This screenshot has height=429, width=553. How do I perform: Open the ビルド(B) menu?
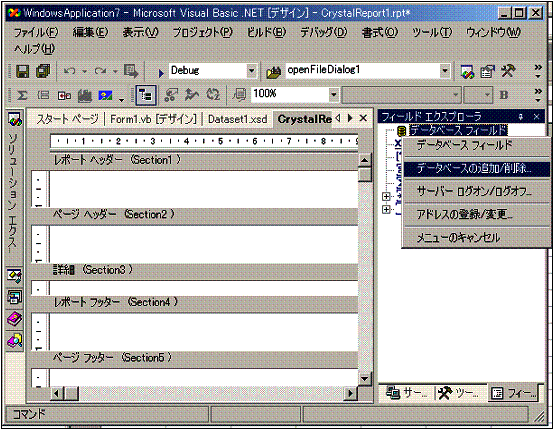pyautogui.click(x=266, y=32)
